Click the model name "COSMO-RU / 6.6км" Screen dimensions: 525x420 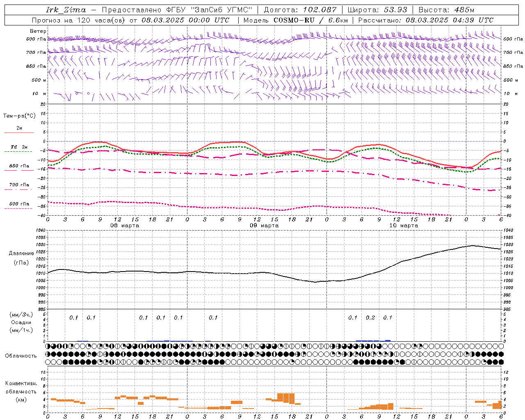tap(311, 20)
